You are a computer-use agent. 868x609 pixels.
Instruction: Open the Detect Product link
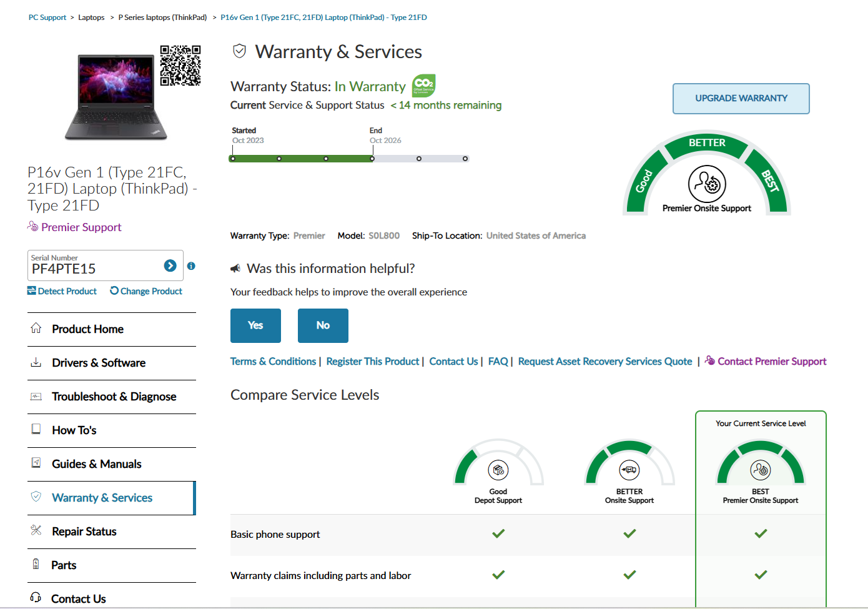coord(62,291)
